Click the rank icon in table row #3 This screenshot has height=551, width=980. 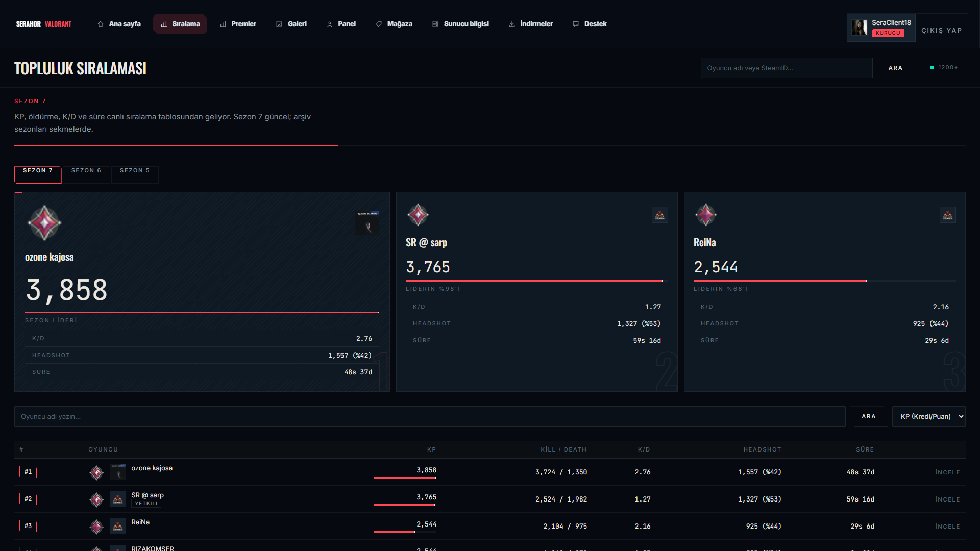[x=96, y=527]
